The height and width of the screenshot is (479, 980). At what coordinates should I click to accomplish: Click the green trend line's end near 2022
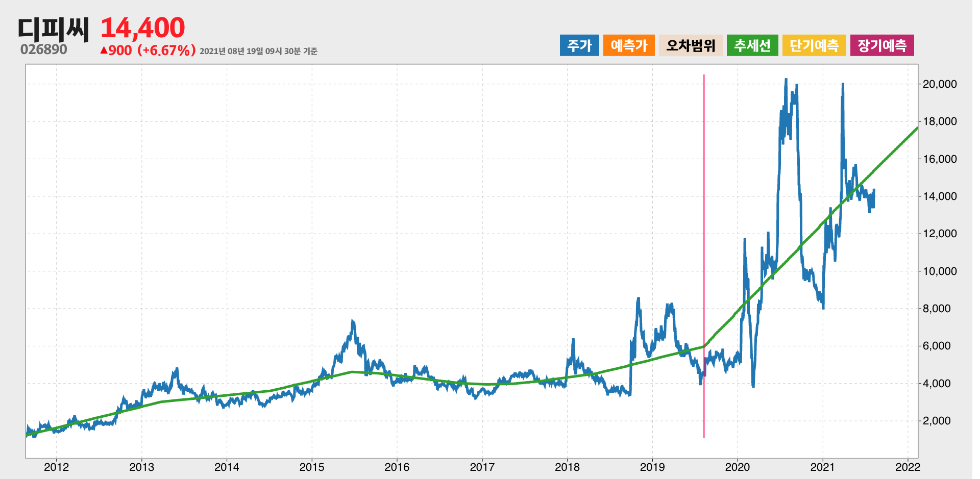click(x=917, y=128)
